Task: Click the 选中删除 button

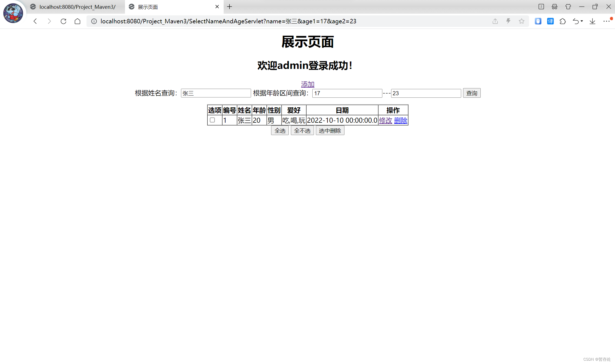Action: (330, 131)
